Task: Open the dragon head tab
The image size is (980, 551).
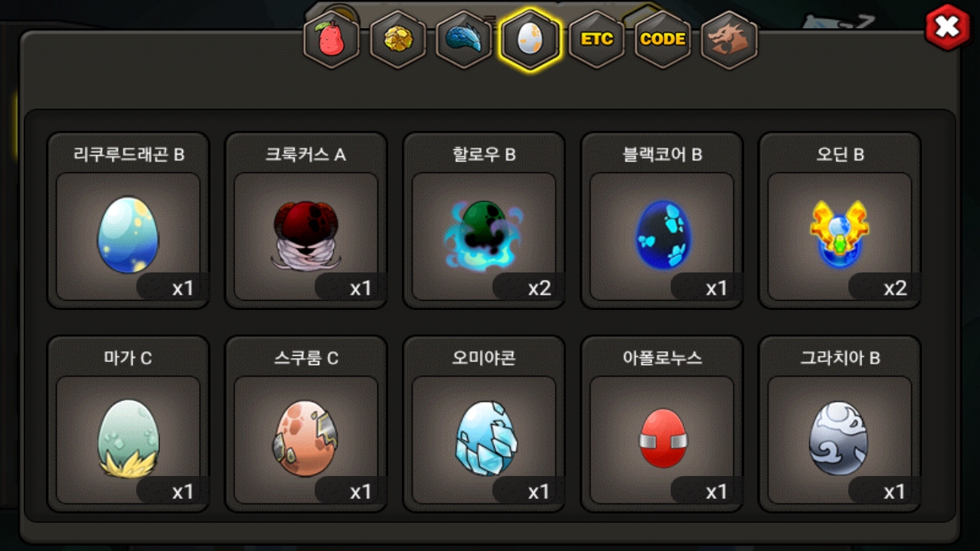Action: pyautogui.click(x=729, y=40)
